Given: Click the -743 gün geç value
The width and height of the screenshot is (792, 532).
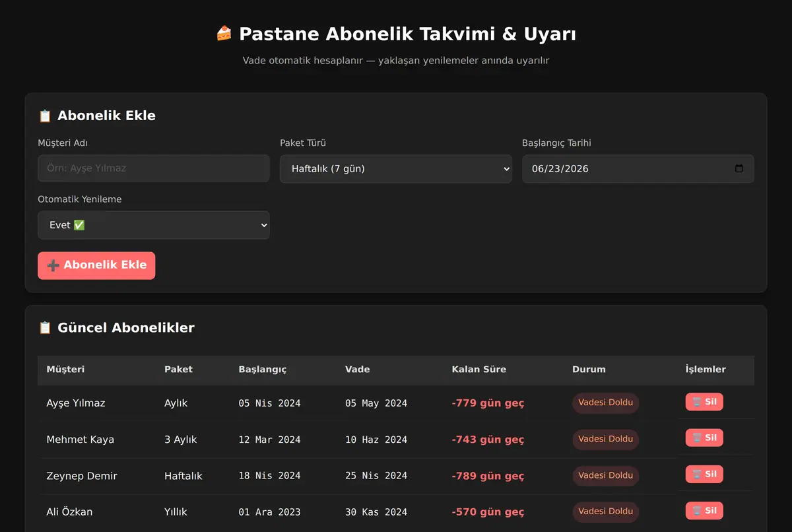Looking at the screenshot, I should click(488, 440).
